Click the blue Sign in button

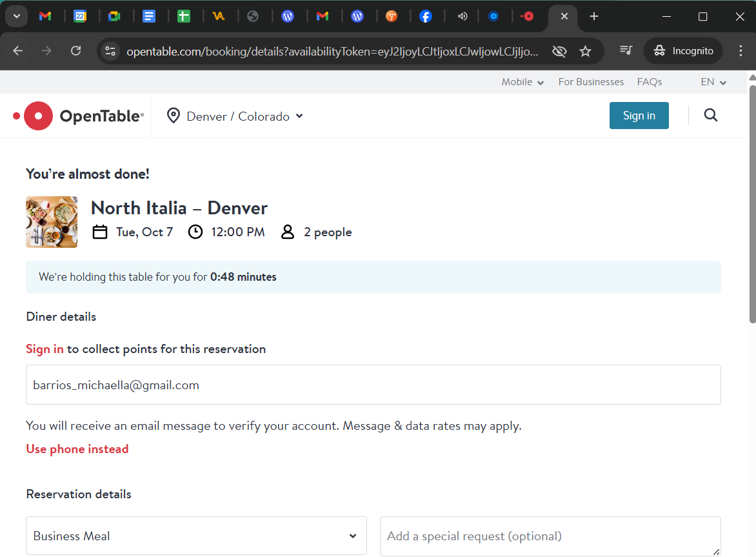(x=639, y=116)
